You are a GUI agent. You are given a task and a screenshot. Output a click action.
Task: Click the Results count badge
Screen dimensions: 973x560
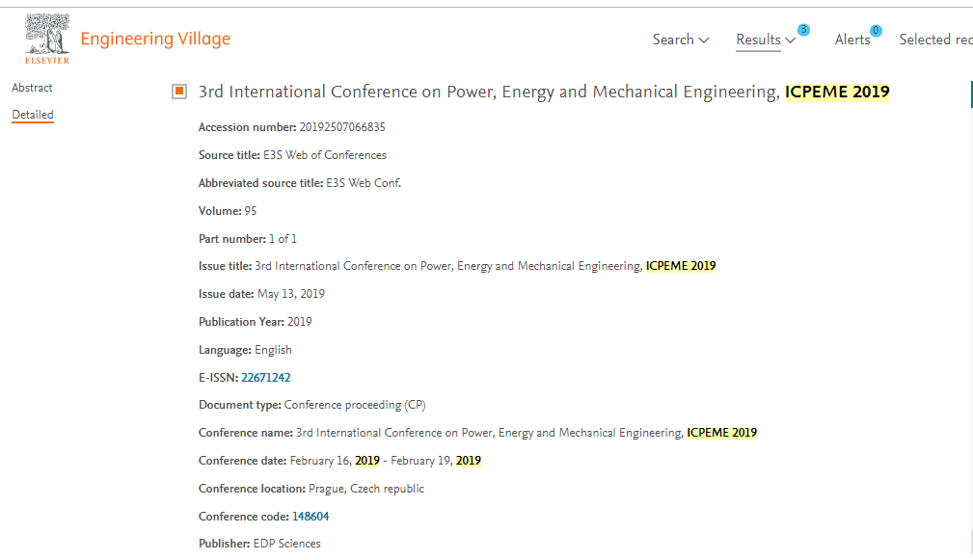tap(803, 30)
